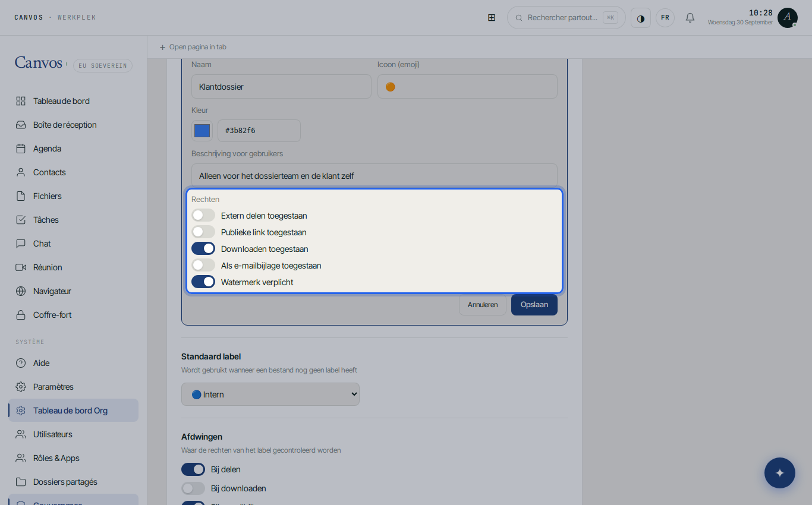This screenshot has height=505, width=812.
Task: Click the Canvos logo
Action: [39, 63]
